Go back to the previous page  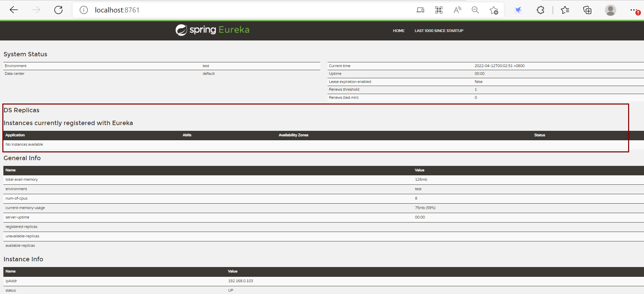14,10
